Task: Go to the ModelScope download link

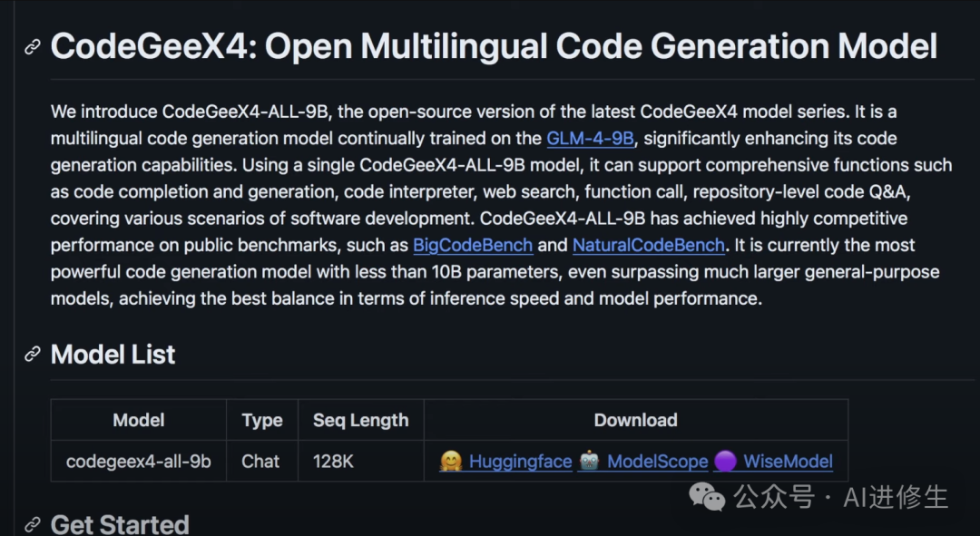Action: pos(657,462)
